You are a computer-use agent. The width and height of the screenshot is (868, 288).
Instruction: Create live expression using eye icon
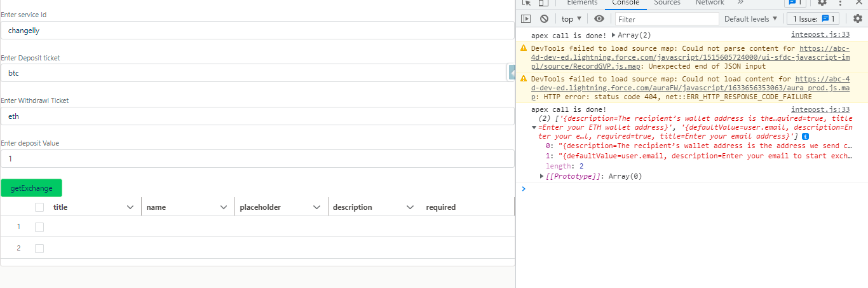pos(599,19)
